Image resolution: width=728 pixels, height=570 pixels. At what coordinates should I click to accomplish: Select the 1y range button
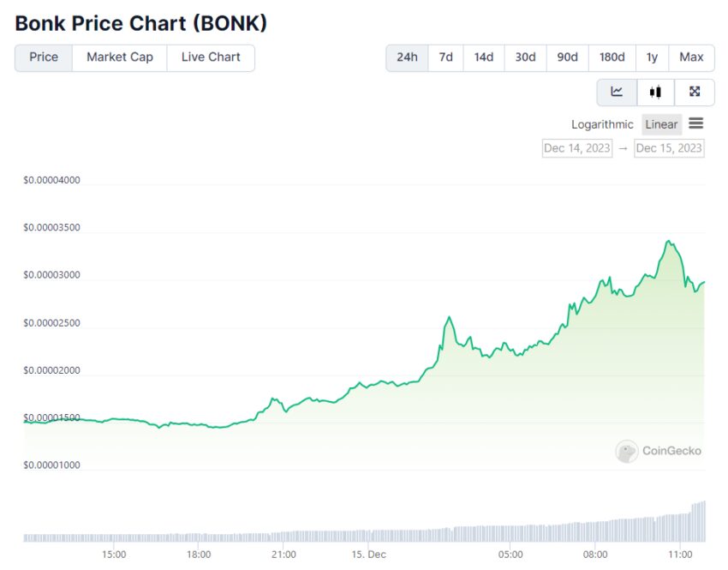pyautogui.click(x=653, y=57)
